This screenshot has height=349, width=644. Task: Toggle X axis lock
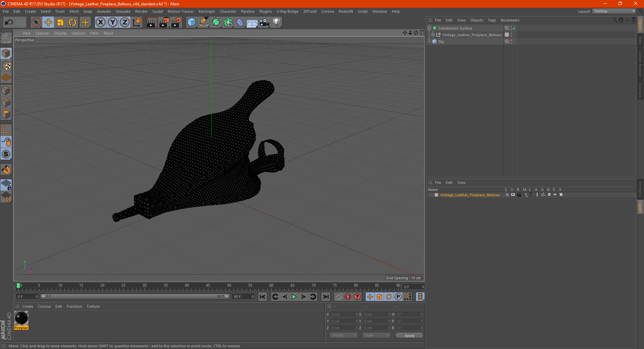tap(100, 22)
